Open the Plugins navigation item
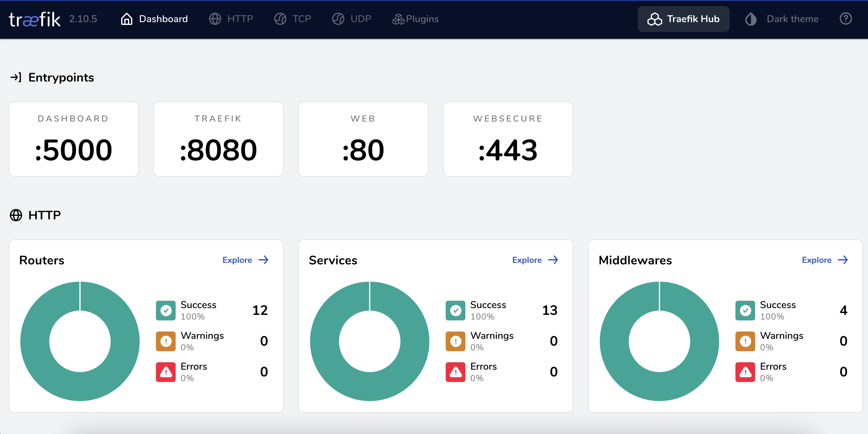 [x=415, y=19]
